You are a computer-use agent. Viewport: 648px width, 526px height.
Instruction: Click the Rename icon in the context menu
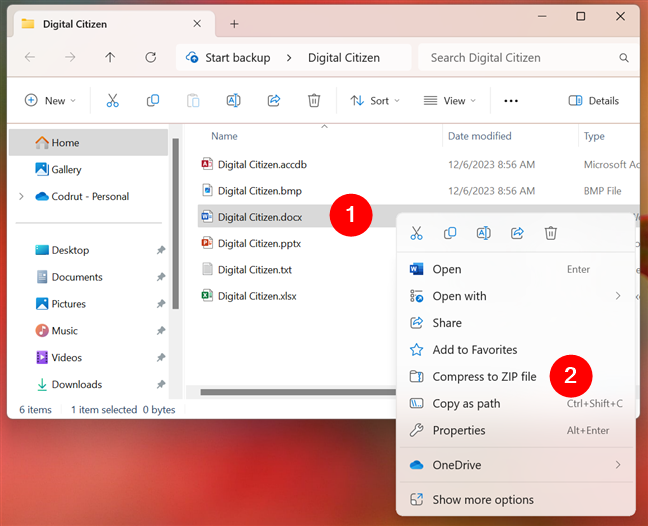point(484,233)
